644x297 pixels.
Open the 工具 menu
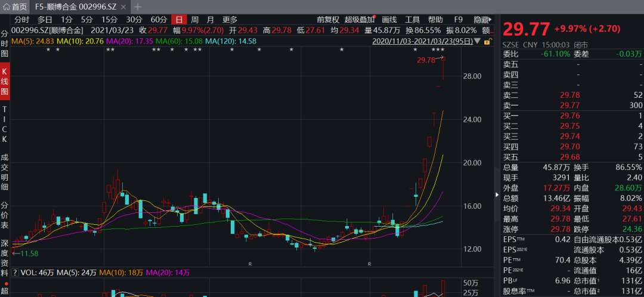(413, 19)
